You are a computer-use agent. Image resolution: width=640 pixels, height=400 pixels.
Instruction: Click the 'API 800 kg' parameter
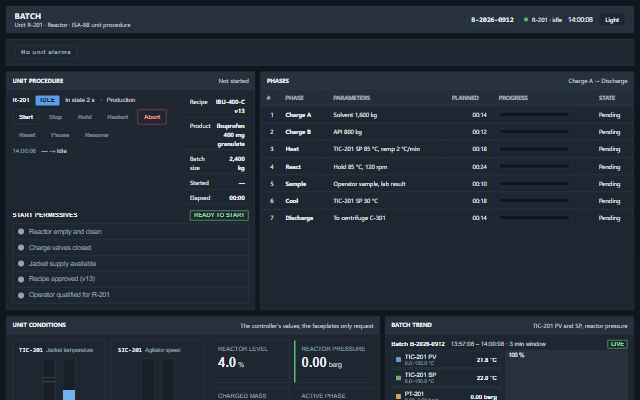[347, 132]
